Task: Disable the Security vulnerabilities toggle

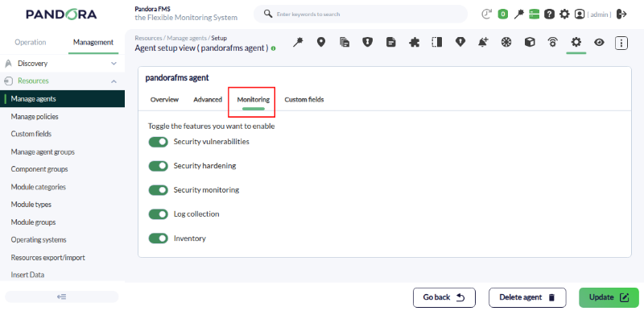Action: click(158, 142)
